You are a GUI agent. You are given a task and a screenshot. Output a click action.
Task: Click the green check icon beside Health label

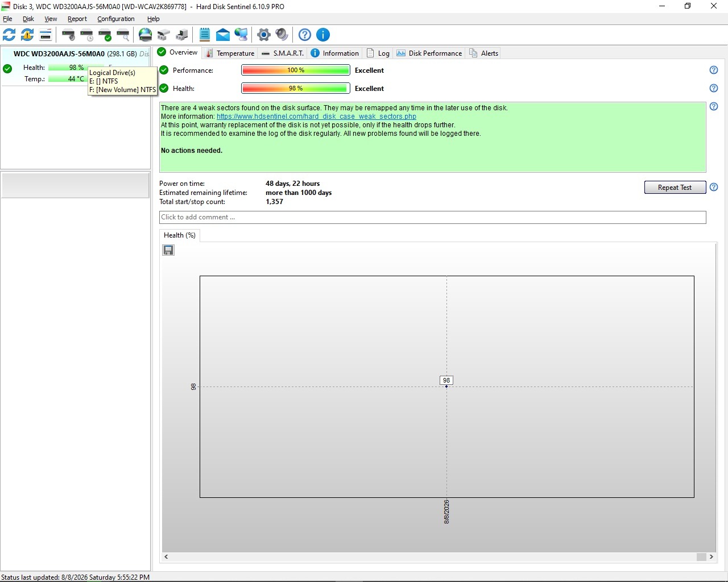(164, 88)
